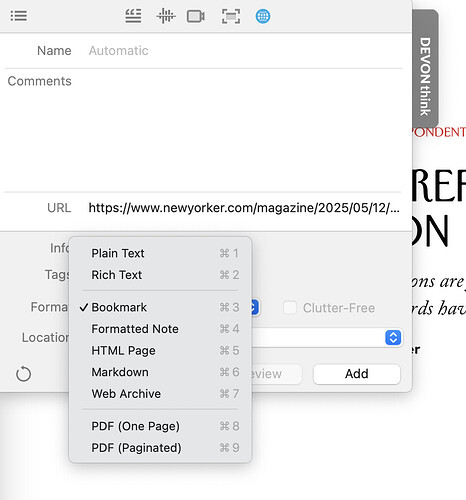Select the audio note waveform icon

pyautogui.click(x=166, y=16)
